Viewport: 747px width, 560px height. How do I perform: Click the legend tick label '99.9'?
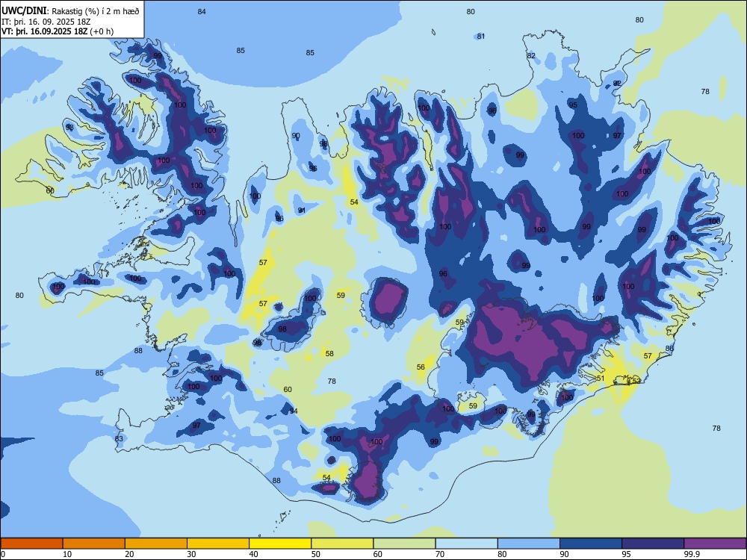tap(692, 554)
